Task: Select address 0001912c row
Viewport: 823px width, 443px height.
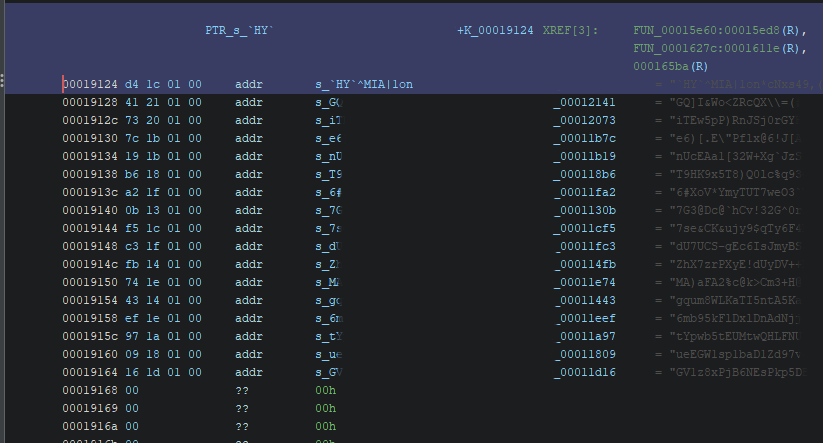Action: point(90,120)
